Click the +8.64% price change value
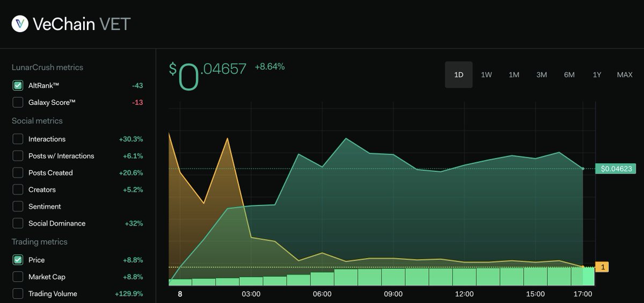Screen dimensions: 644x303 click(269, 67)
